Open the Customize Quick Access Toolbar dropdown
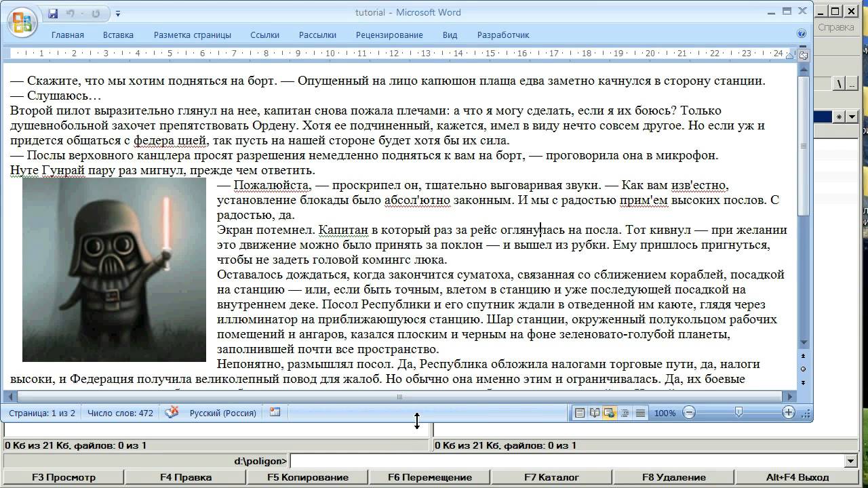868x488 pixels. pyautogui.click(x=117, y=13)
